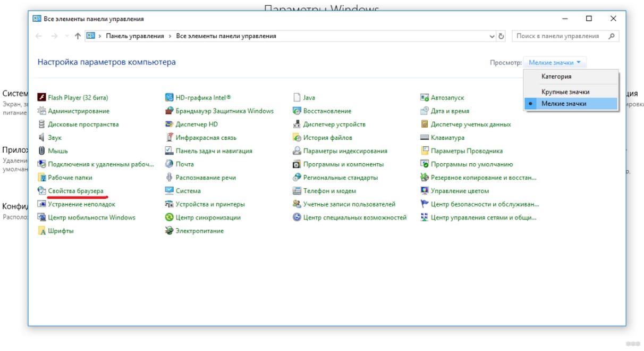Click the Back navigation arrow
The height and width of the screenshot is (351, 644).
click(39, 36)
